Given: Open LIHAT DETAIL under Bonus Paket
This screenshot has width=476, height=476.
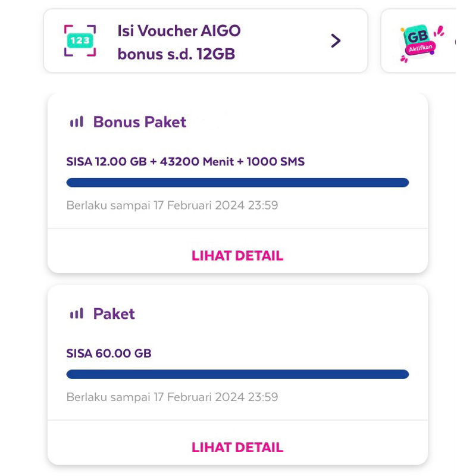Looking at the screenshot, I should 237,256.
